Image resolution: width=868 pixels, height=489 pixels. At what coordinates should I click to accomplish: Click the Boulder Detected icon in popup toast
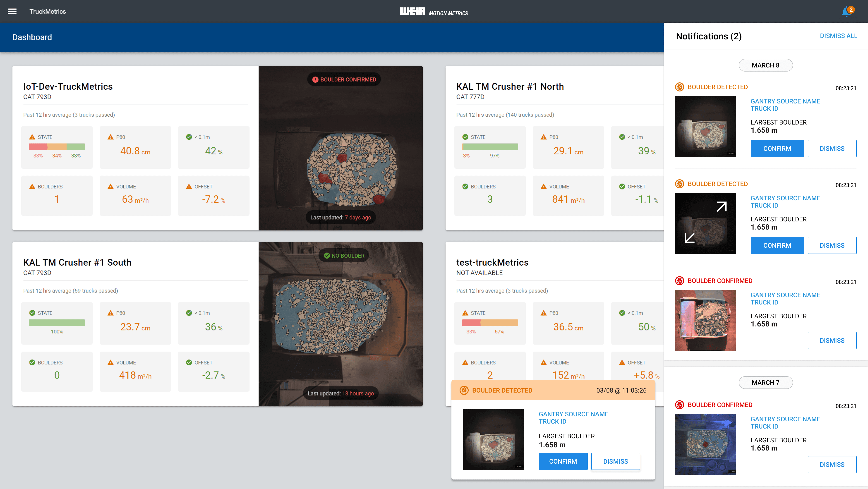tap(464, 390)
